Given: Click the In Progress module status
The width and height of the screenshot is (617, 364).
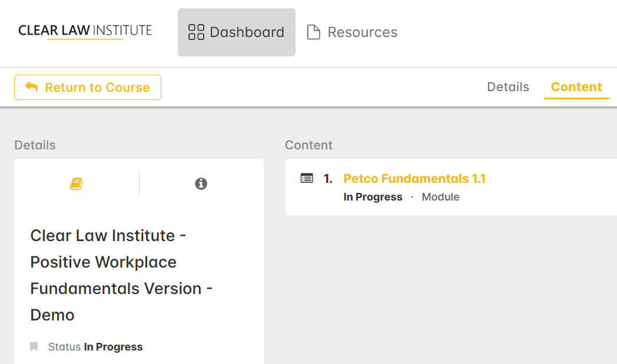Looking at the screenshot, I should 373,197.
